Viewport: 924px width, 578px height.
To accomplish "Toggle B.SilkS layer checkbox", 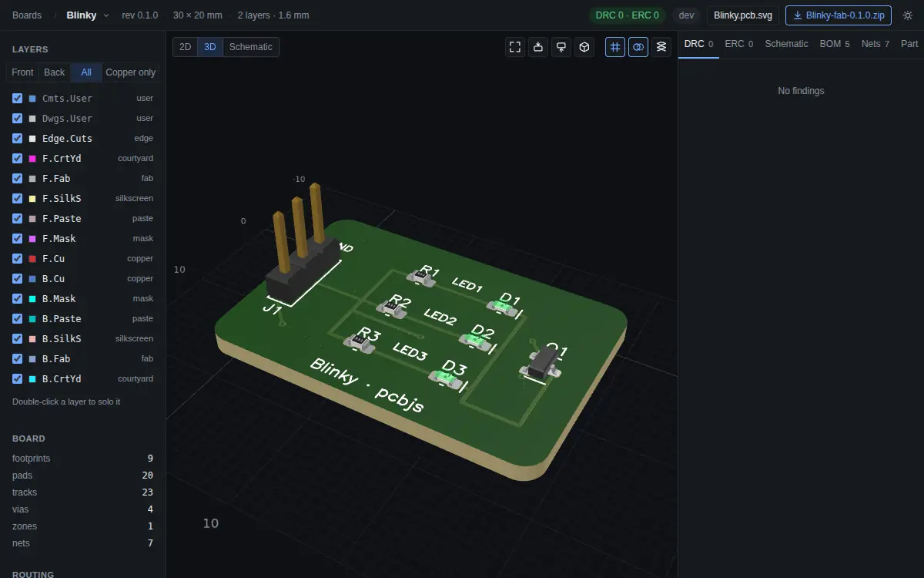I will 18,338.
